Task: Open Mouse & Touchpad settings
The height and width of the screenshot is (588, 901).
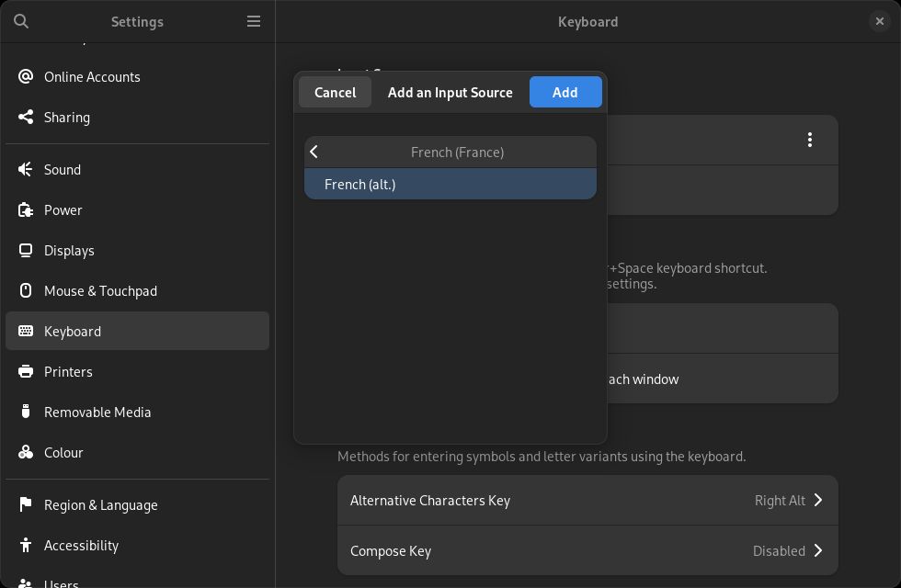Action: tap(100, 291)
